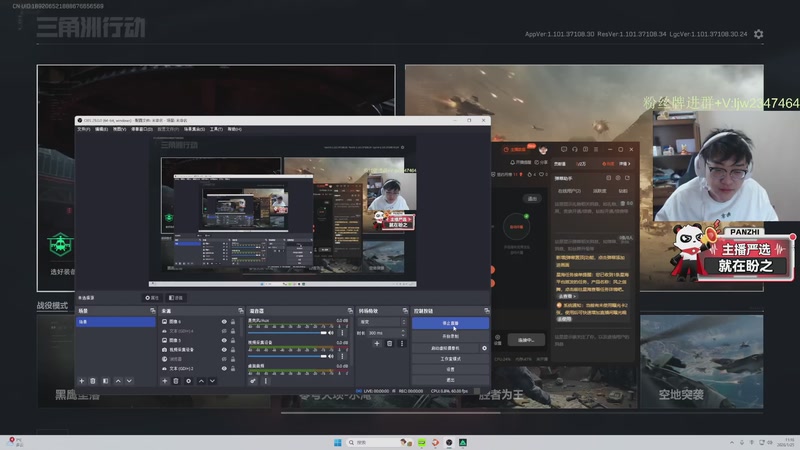Adjust the 300 ms duration stepper arrows

(x=404, y=333)
